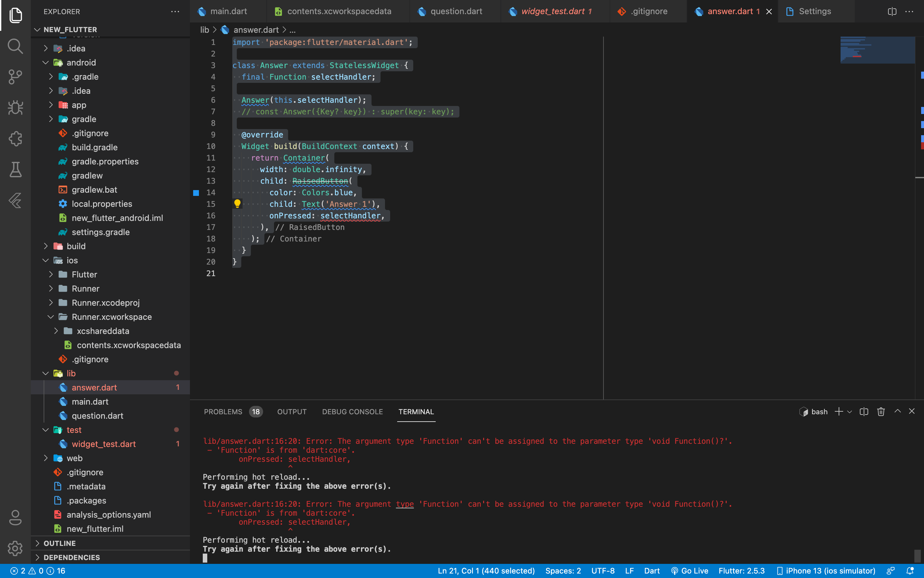The height and width of the screenshot is (578, 924).
Task: Click the lightbulb code action on line 15
Action: (x=237, y=204)
